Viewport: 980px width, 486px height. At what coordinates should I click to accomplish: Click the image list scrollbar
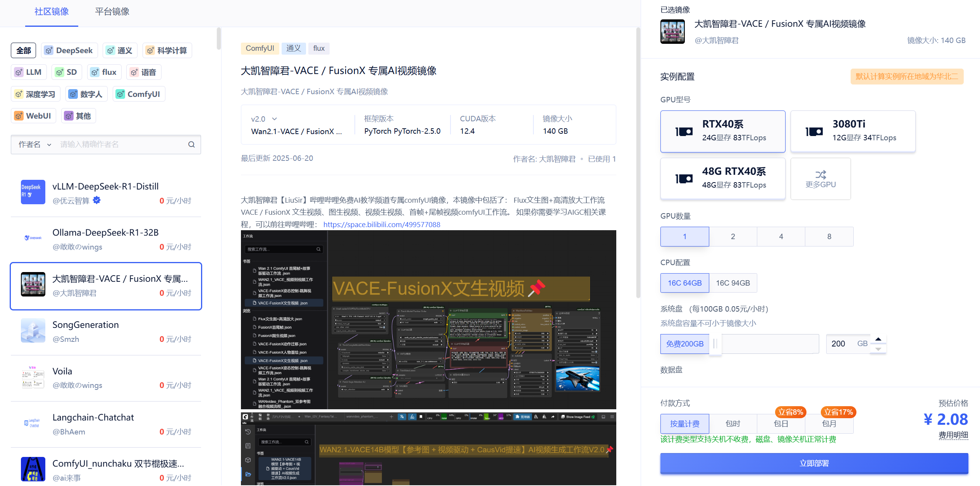[x=218, y=39]
